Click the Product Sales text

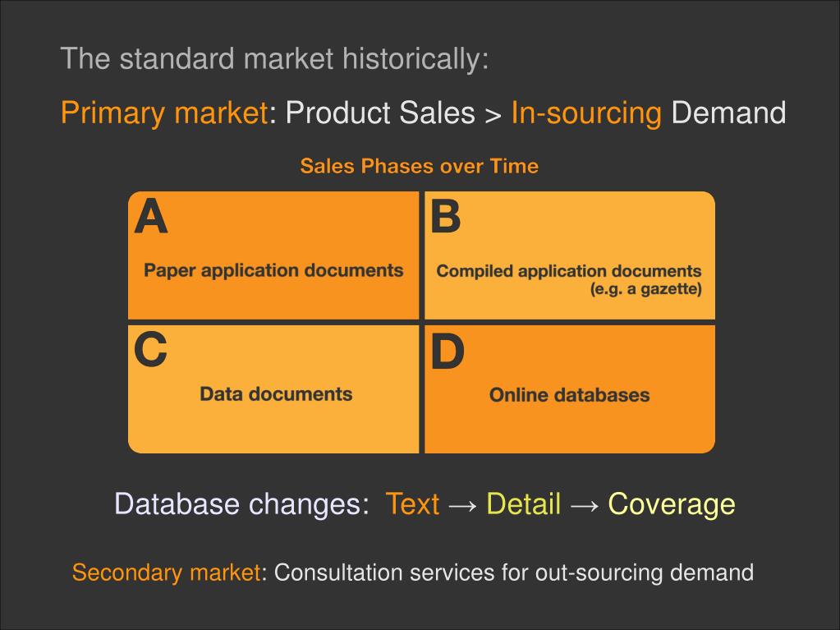(x=380, y=113)
